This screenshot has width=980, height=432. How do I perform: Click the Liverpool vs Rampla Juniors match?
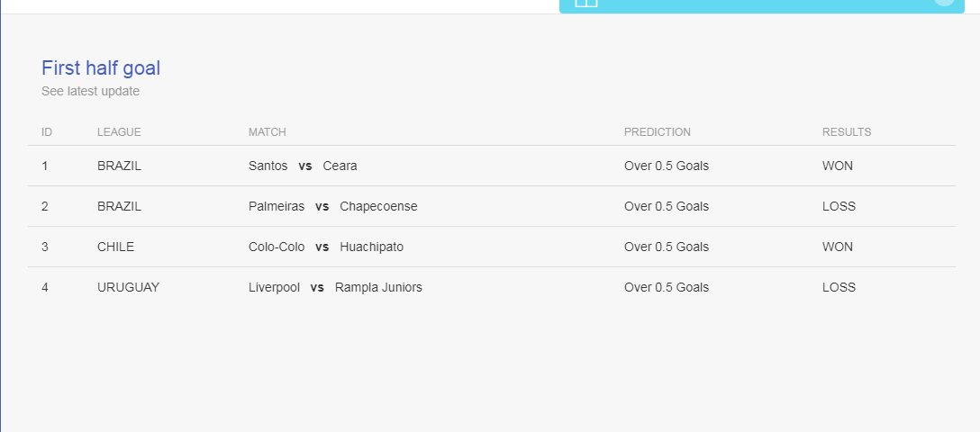coord(335,287)
